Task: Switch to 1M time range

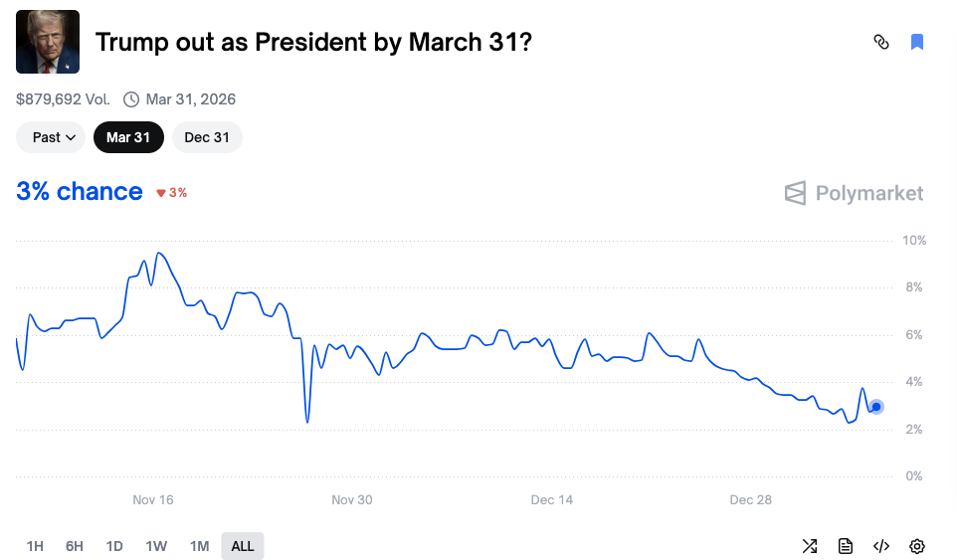Action: click(x=199, y=546)
